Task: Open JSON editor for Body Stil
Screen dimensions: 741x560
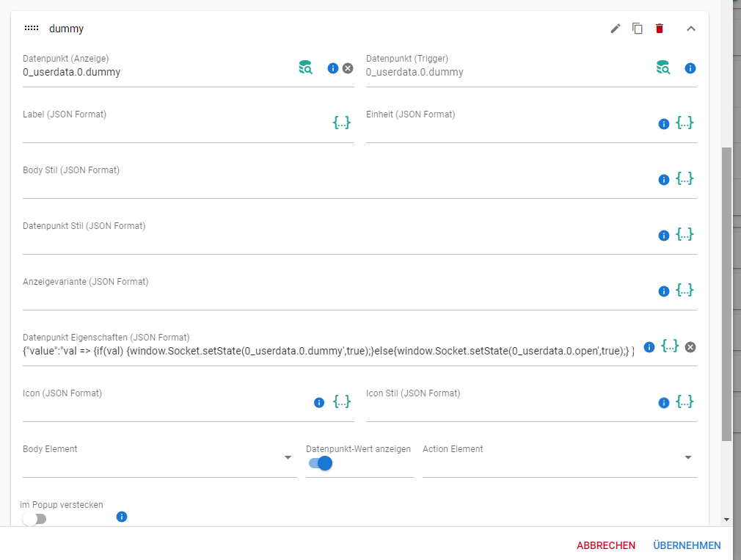Action: 685,178
